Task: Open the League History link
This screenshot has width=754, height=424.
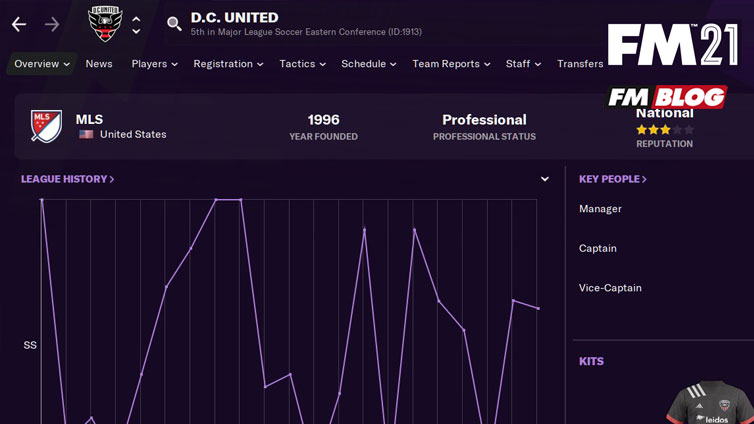Action: [x=67, y=179]
